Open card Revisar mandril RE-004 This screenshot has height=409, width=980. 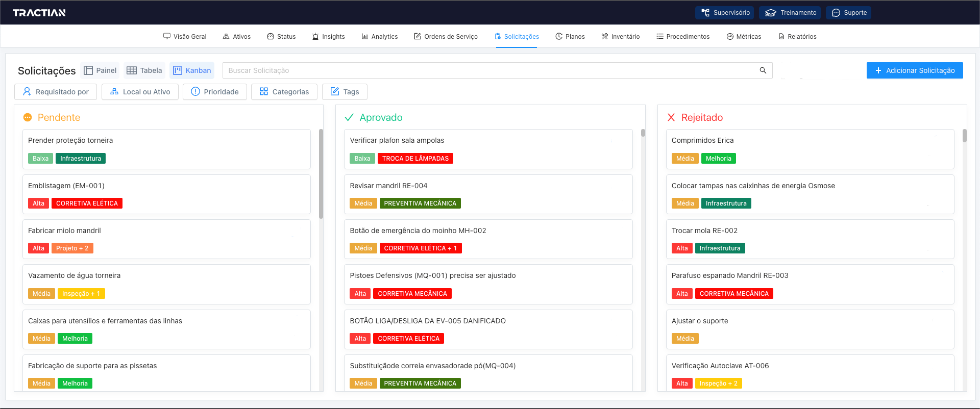pos(488,194)
